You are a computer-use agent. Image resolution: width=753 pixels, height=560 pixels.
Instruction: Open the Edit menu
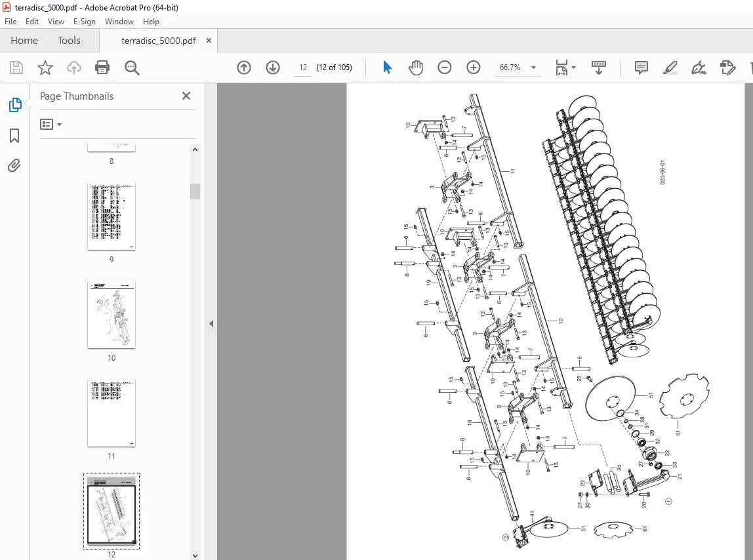32,22
